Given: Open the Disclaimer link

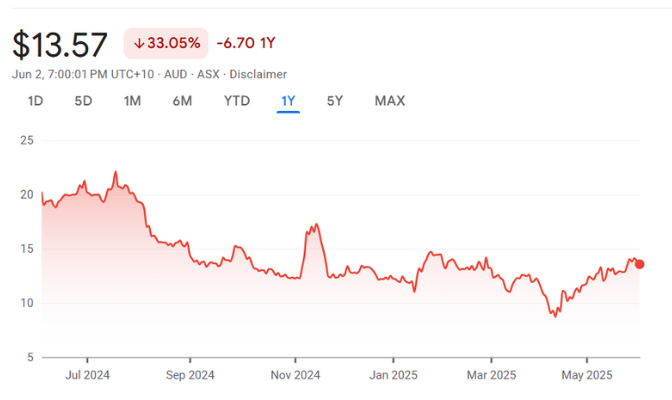Looking at the screenshot, I should click(258, 74).
